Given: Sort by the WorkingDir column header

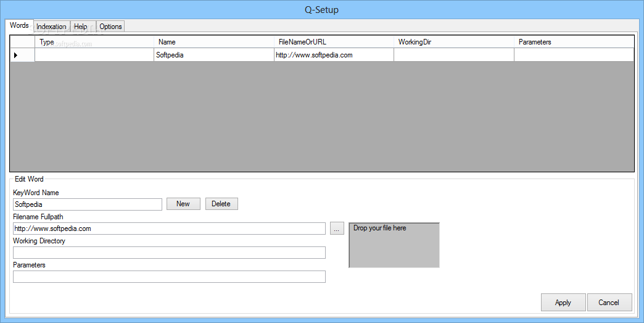Looking at the screenshot, I should (454, 42).
